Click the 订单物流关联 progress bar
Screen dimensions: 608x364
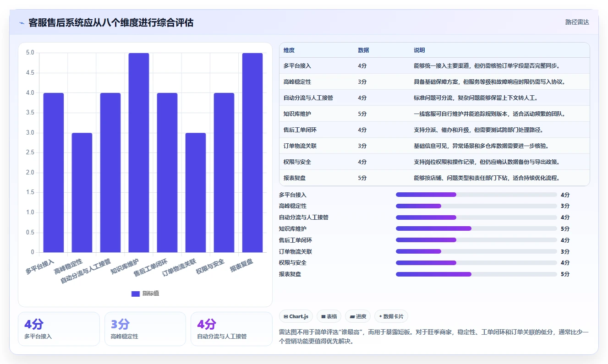pos(477,251)
